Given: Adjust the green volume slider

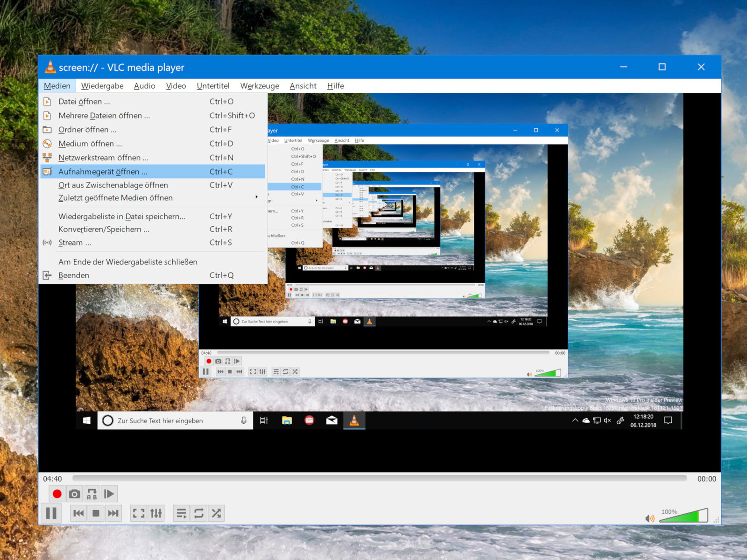Looking at the screenshot, I should tap(684, 515).
